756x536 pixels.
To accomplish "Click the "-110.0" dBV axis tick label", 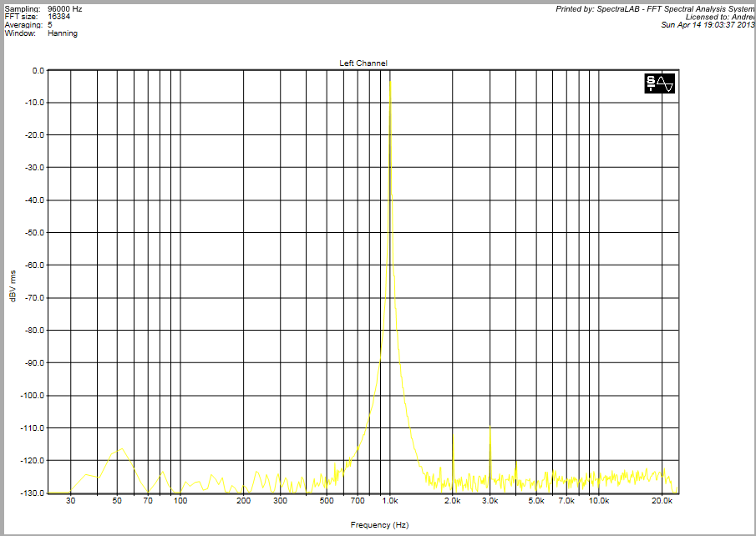I will point(33,427).
